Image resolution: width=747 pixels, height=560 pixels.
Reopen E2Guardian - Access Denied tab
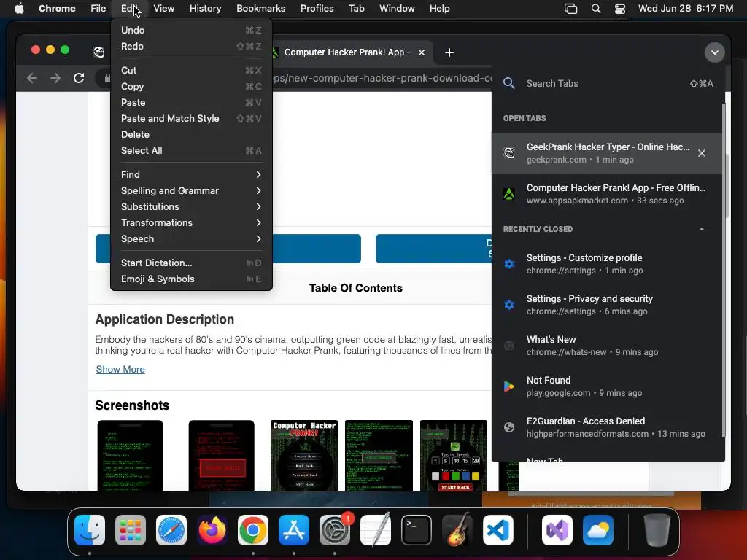607,427
